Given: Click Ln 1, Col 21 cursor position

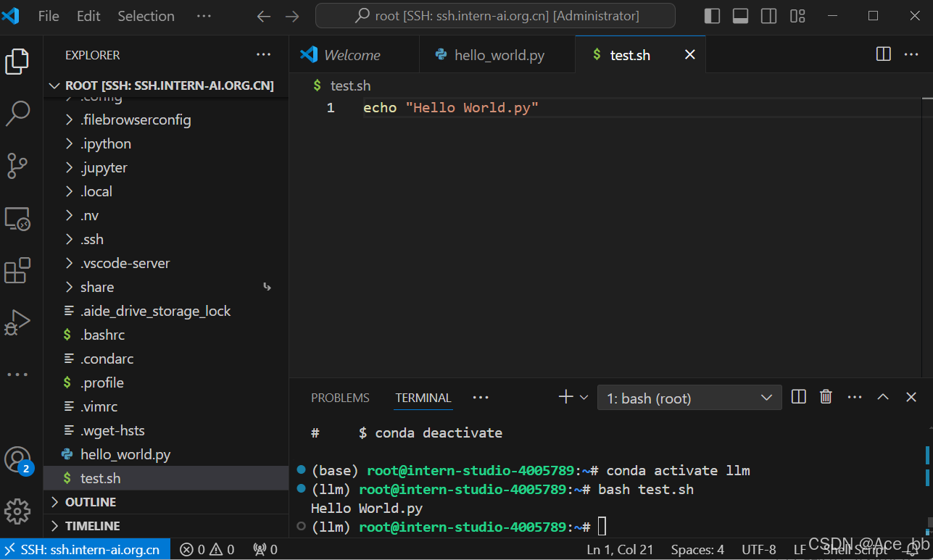Looking at the screenshot, I should (x=620, y=549).
